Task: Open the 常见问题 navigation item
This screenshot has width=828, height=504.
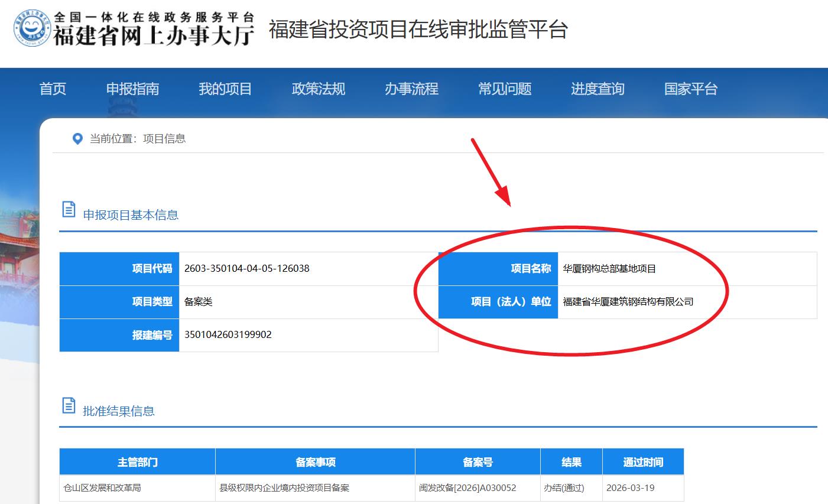Action: click(504, 89)
